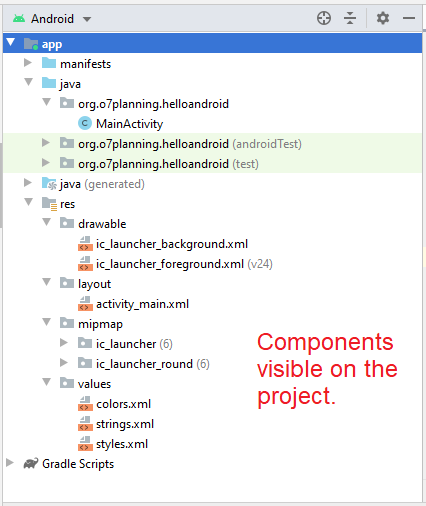Click the java (generated) folder icon

tap(49, 184)
